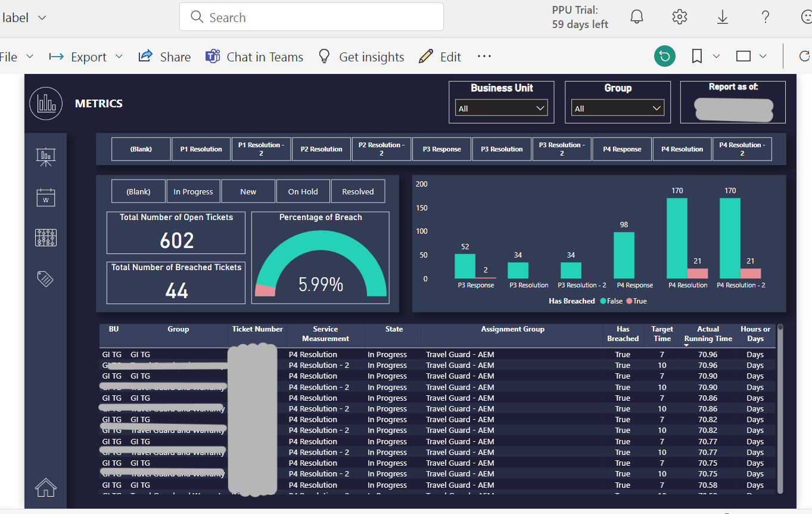Open the notifications bell
Viewport: 812px width, 514px height.
click(x=637, y=17)
